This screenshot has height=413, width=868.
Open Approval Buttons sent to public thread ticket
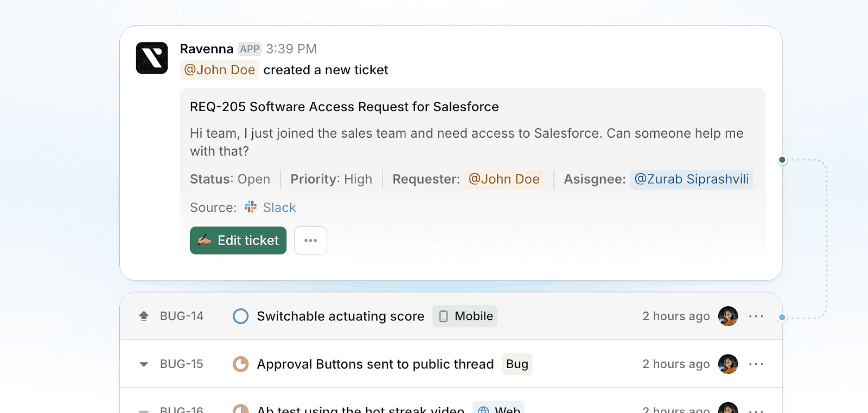tap(375, 364)
